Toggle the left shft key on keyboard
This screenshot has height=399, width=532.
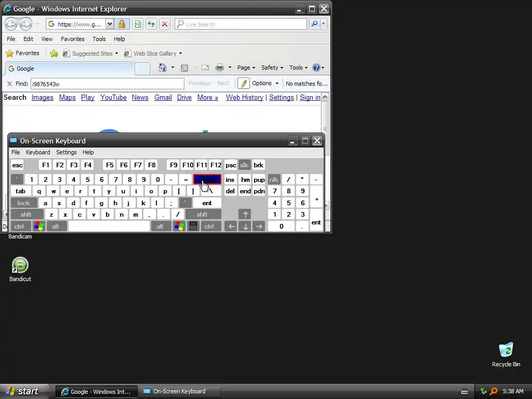[27, 215]
